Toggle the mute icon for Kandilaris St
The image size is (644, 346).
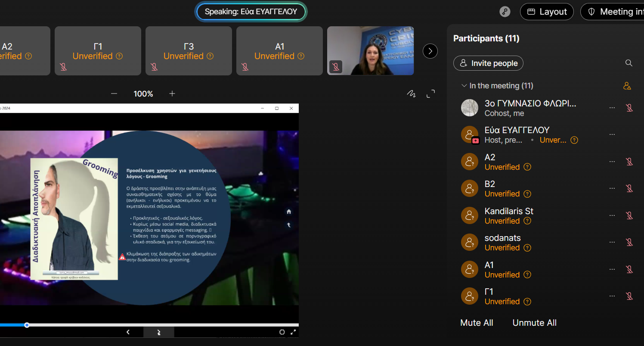point(629,215)
